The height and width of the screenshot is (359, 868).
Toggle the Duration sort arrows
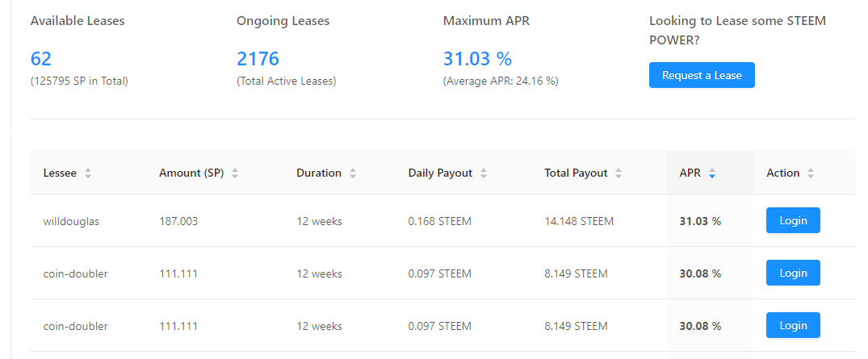(x=353, y=173)
